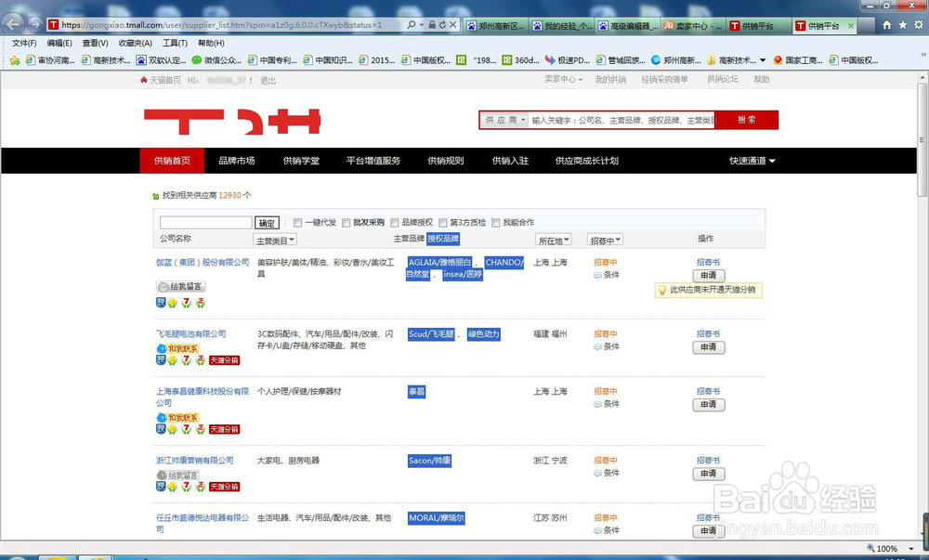Open the 极速PD... bookmark in the favorites bar
The image size is (929, 560).
568,60
